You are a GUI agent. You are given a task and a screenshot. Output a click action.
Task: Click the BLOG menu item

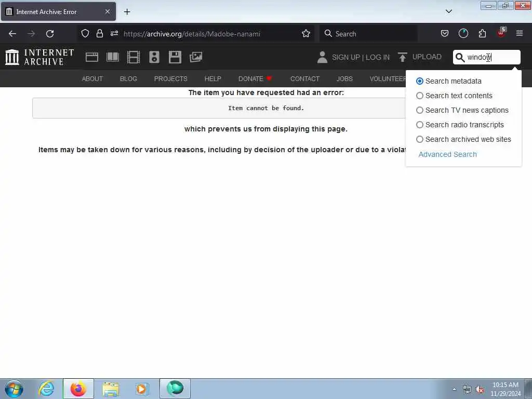coord(128,79)
